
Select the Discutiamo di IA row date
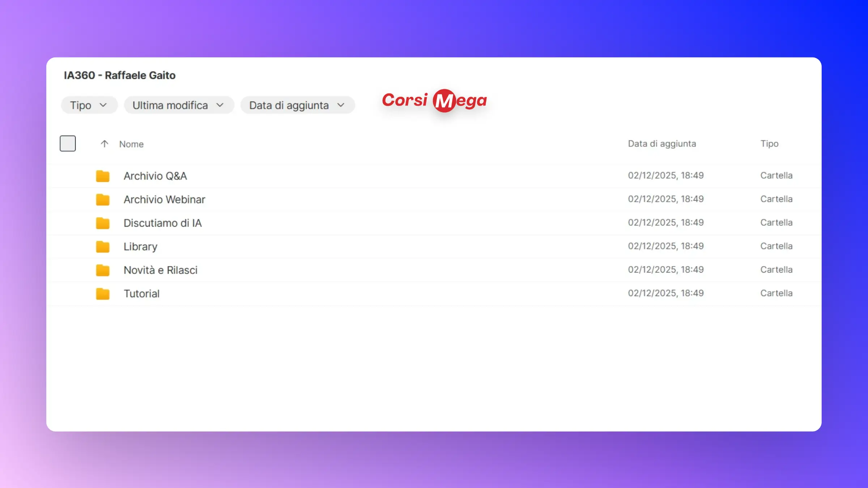click(x=665, y=223)
